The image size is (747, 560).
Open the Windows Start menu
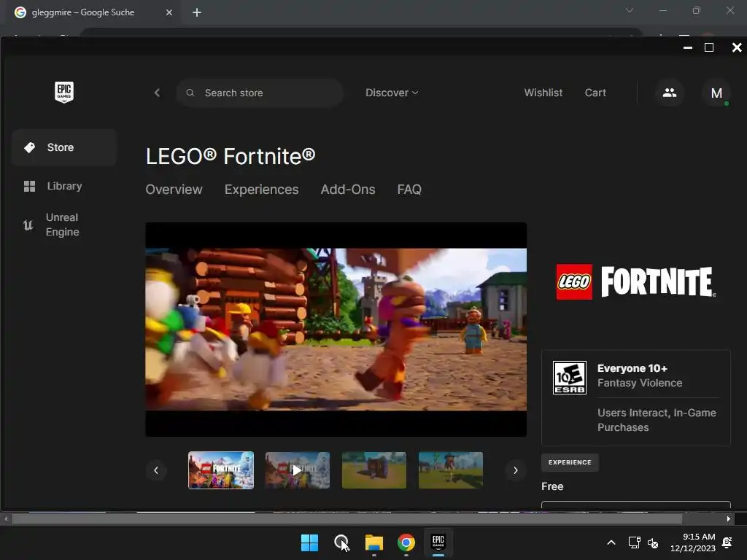tap(309, 542)
